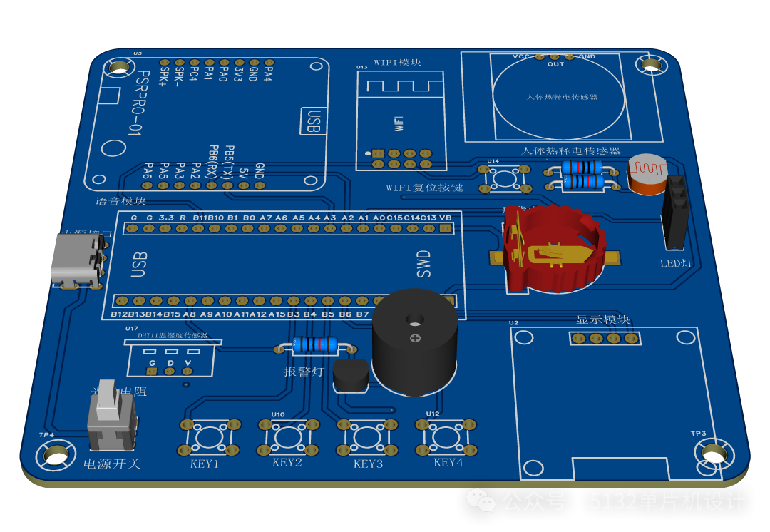Select the "SWD" label on the MCU footprint
The height and width of the screenshot is (532, 770).
423,265
